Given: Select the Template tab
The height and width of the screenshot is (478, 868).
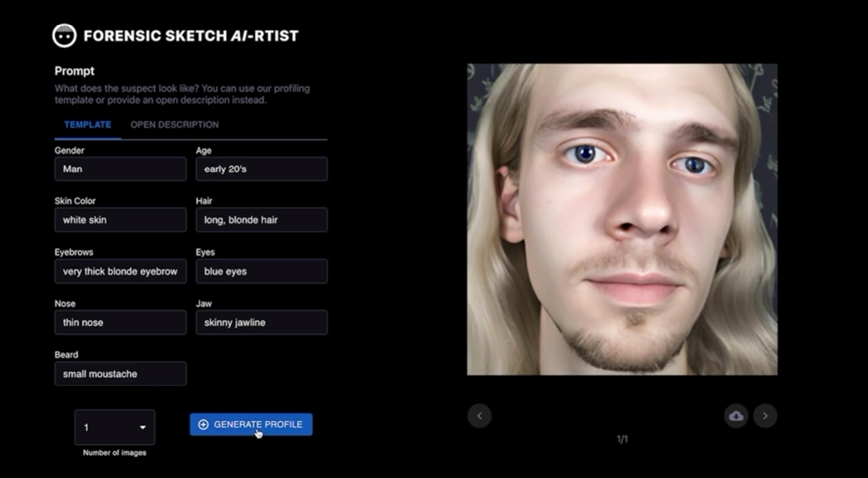Looking at the screenshot, I should [x=87, y=124].
